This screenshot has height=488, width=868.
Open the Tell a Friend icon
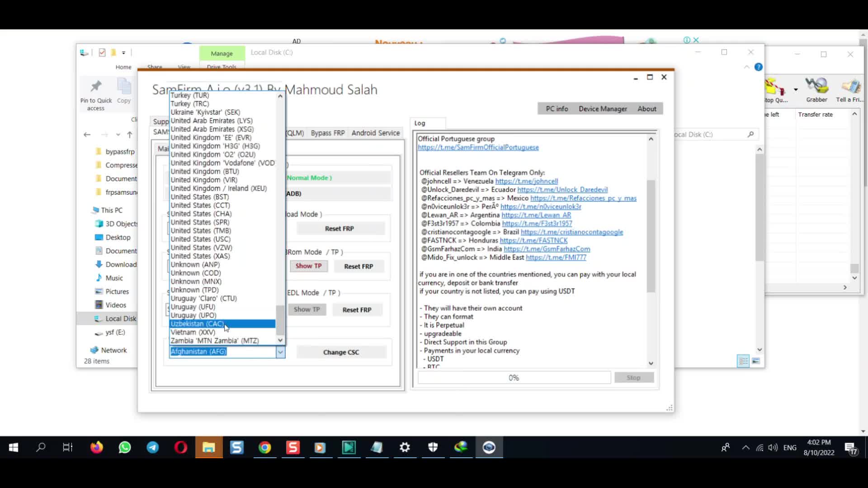(x=850, y=90)
